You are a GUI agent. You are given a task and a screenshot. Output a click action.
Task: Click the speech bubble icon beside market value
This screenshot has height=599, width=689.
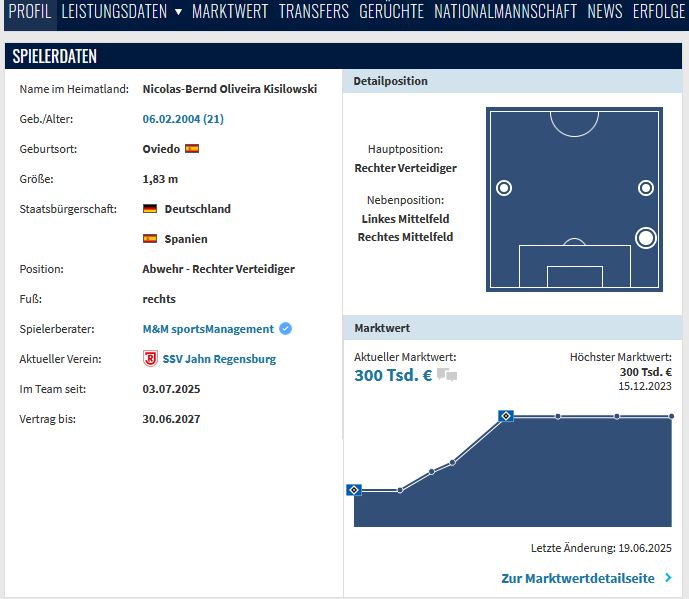(447, 376)
